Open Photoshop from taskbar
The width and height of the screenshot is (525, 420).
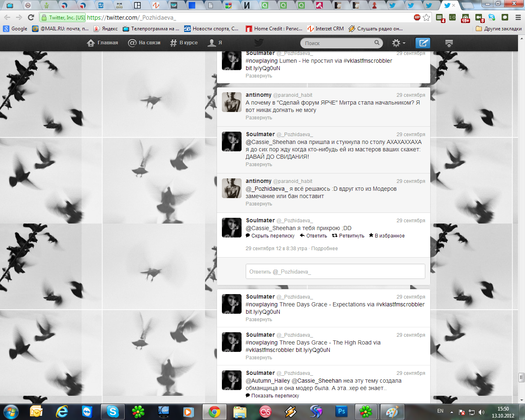tap(341, 411)
